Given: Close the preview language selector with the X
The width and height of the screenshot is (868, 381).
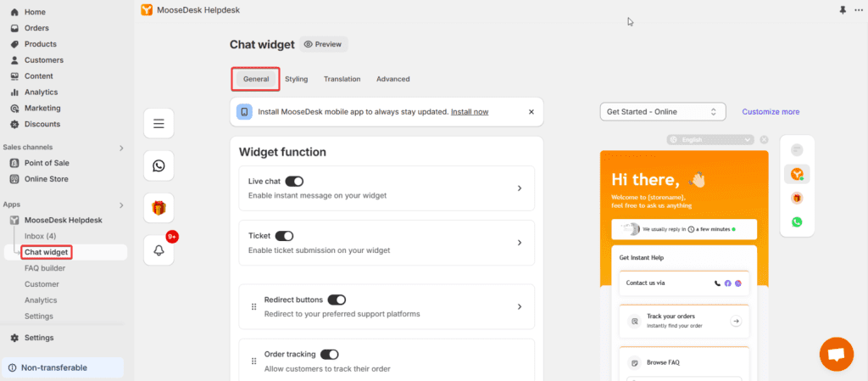Looking at the screenshot, I should pos(764,140).
